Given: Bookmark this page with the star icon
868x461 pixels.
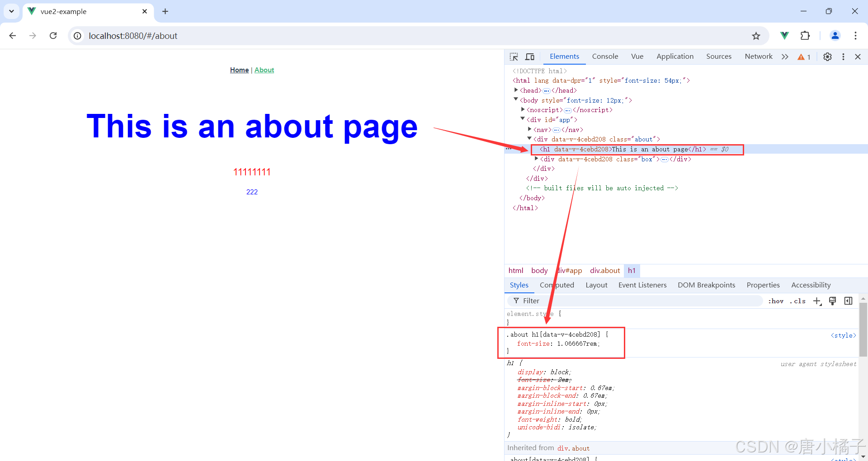Looking at the screenshot, I should [756, 36].
